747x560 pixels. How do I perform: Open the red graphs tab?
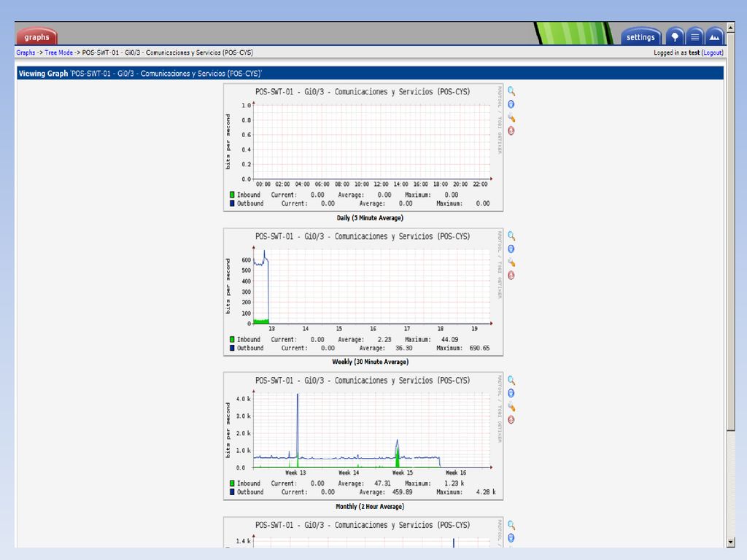(x=36, y=36)
